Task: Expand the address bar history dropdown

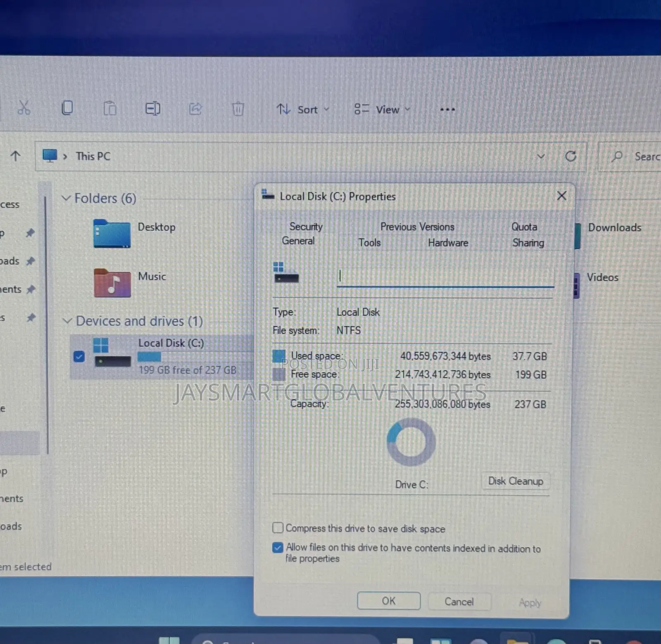Action: [541, 156]
